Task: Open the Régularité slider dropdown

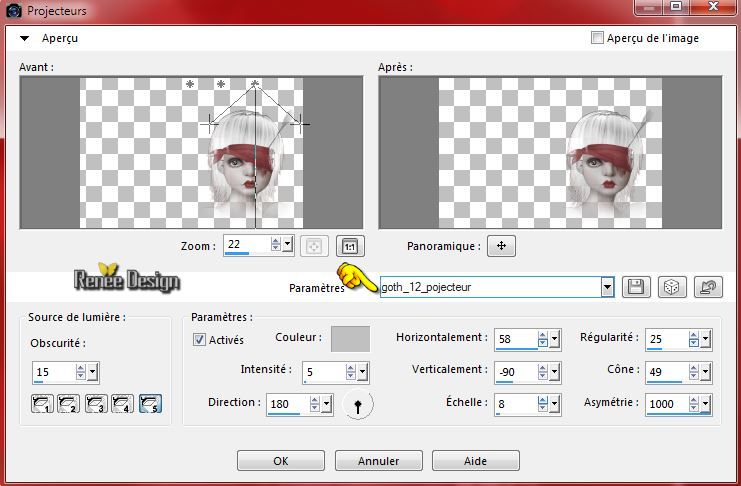Action: point(706,339)
